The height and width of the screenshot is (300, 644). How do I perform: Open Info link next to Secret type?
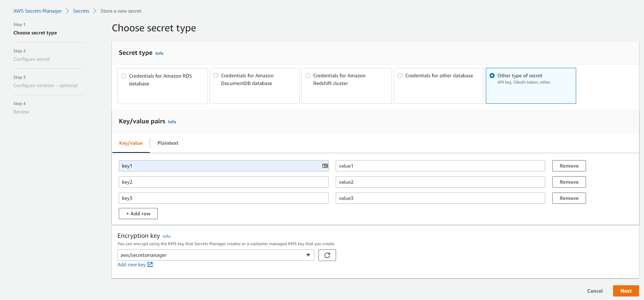click(x=159, y=53)
